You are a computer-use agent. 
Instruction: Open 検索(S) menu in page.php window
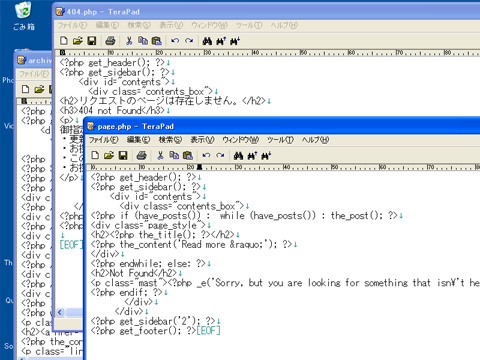pyautogui.click(x=170, y=140)
